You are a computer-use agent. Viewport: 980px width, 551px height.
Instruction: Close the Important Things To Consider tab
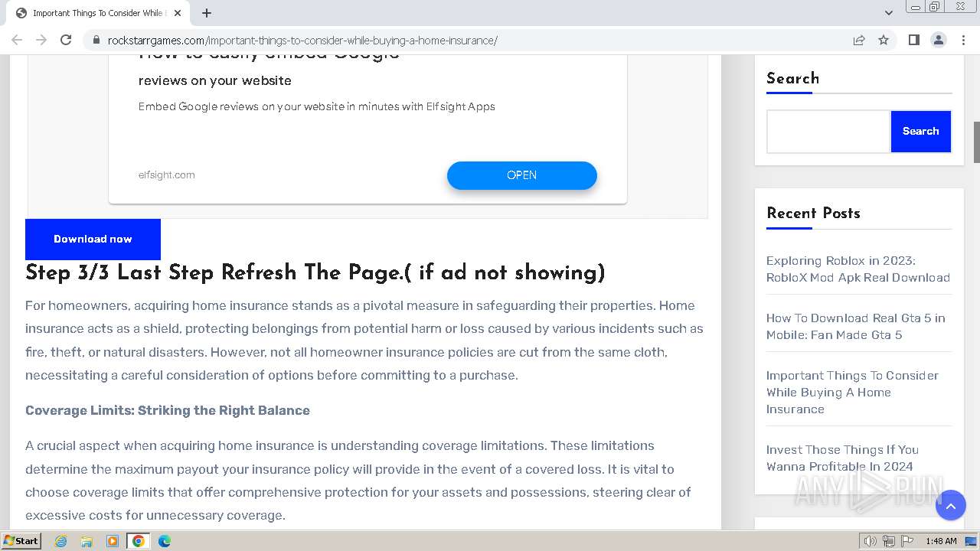178,13
